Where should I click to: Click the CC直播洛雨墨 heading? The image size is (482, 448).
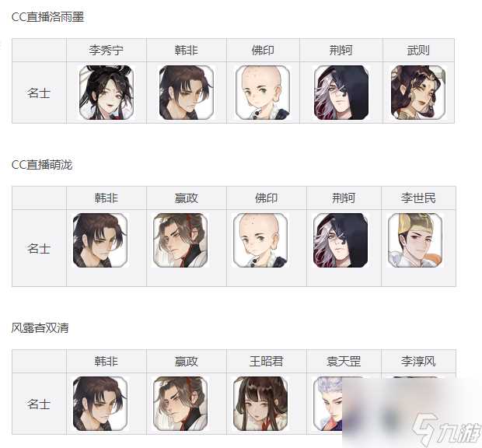click(47, 16)
